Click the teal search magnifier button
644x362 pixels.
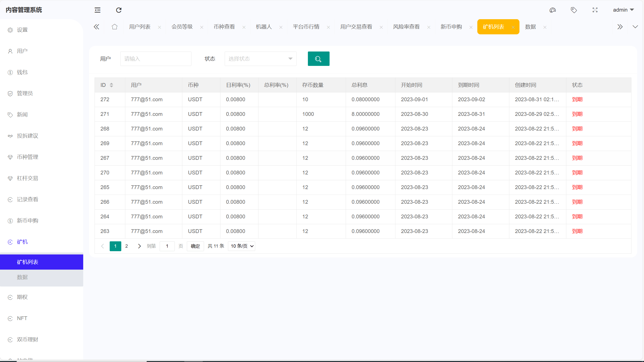pyautogui.click(x=318, y=59)
